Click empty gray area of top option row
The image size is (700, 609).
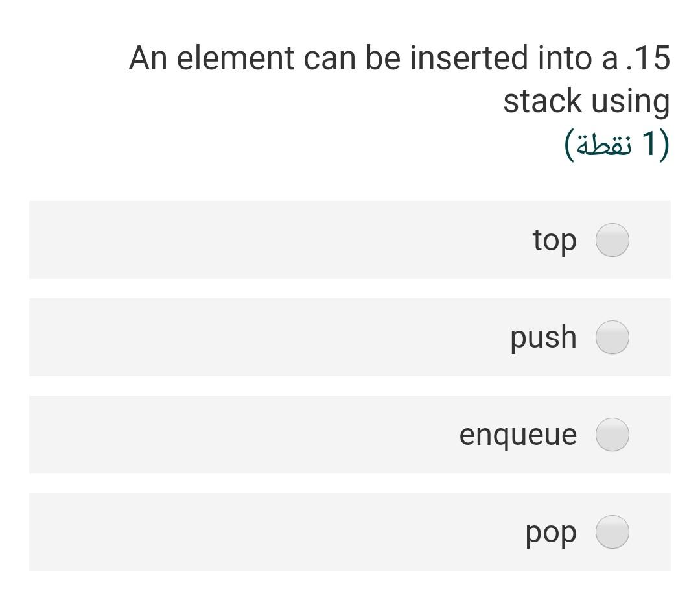[x=259, y=240]
